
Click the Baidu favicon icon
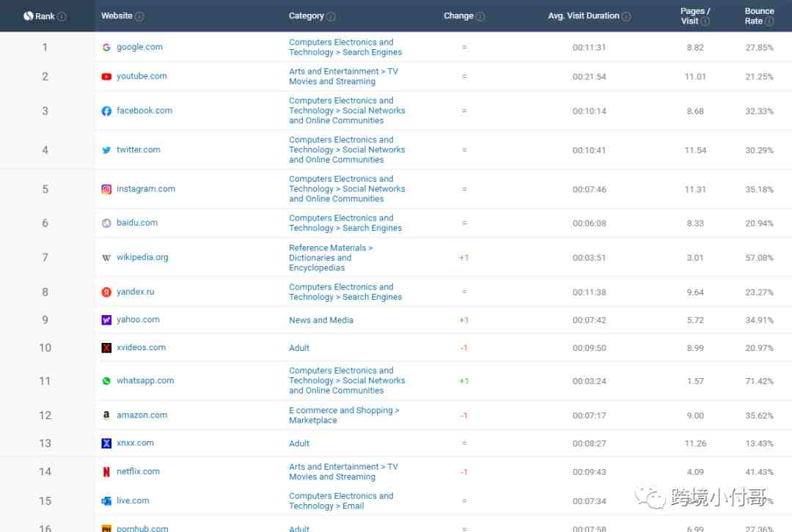(106, 223)
